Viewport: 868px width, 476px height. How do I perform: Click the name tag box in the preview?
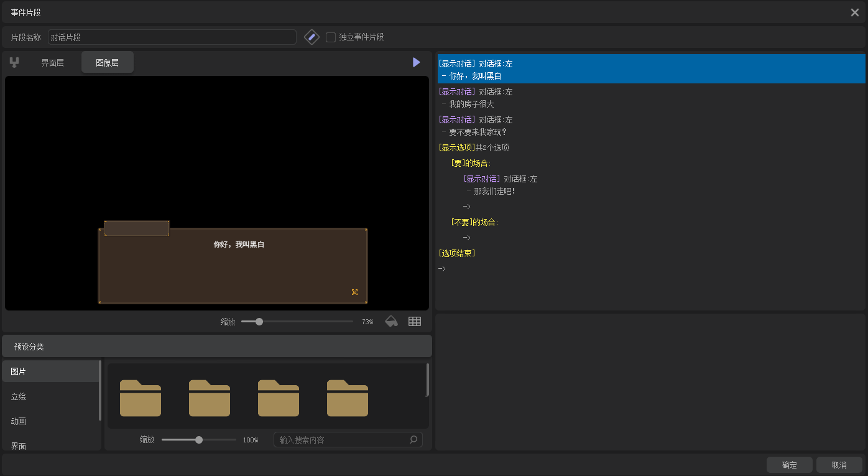click(x=137, y=228)
